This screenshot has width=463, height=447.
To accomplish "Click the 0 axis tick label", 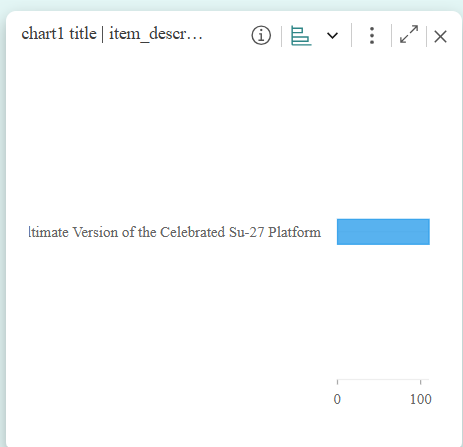I will (337, 399).
